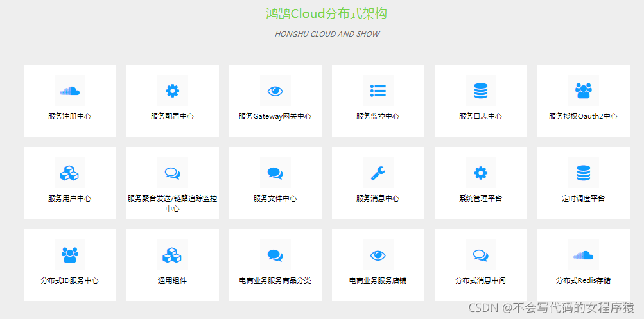
Task: Click the 服务消息中心 text
Action: 378,198
